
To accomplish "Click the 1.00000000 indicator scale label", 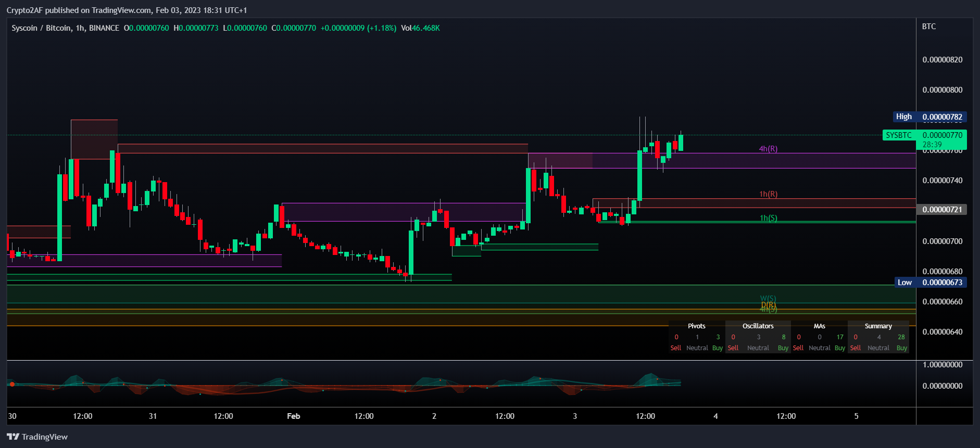I will tap(942, 365).
